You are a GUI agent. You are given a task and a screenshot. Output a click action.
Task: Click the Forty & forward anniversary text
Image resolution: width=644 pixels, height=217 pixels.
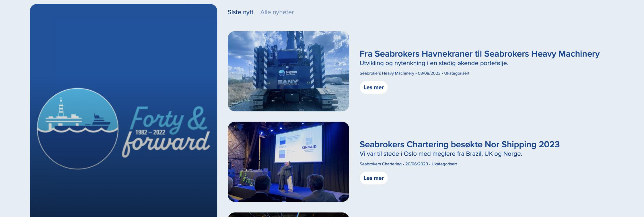click(166, 132)
